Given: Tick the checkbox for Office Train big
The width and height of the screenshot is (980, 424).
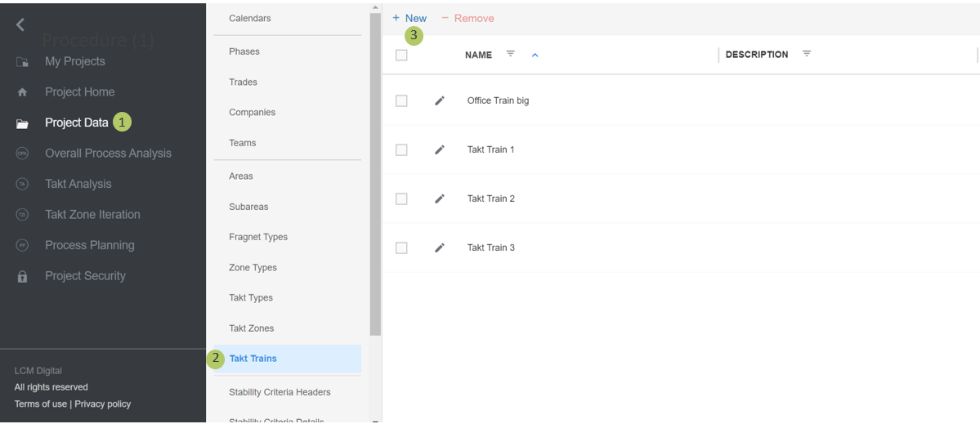Looking at the screenshot, I should (x=401, y=100).
